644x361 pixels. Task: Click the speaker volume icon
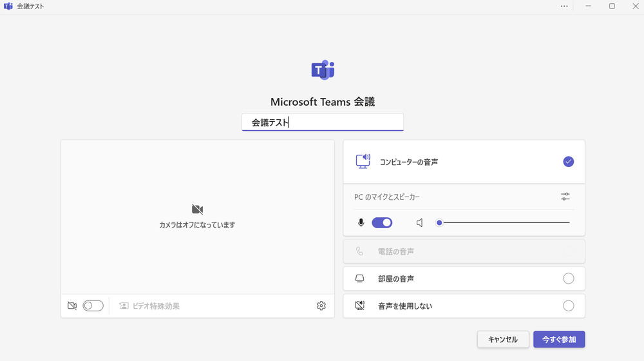point(419,223)
